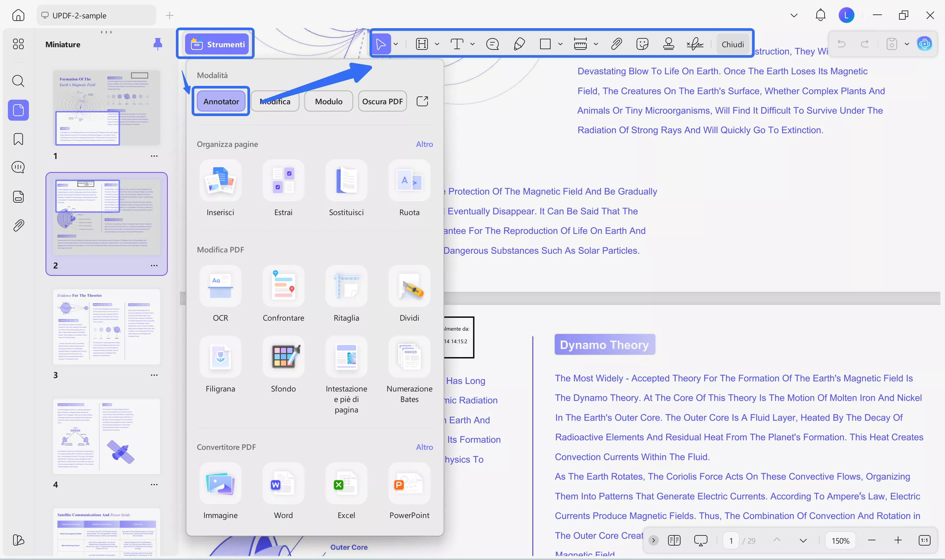Click Altro link next to Organizza pagine

424,144
